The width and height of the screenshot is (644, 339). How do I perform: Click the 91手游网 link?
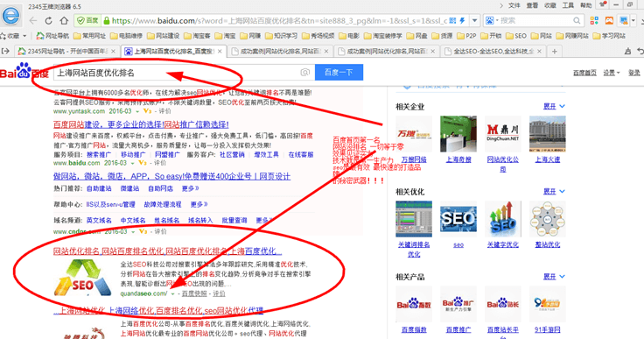(x=548, y=330)
